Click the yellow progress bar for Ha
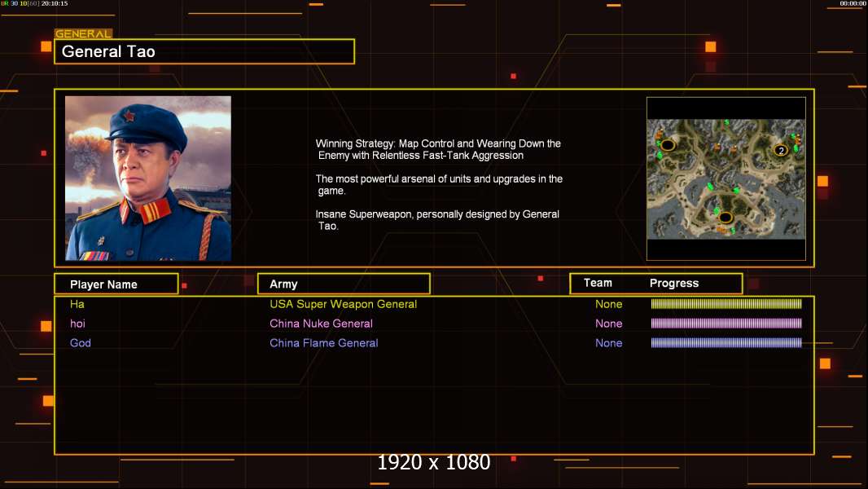This screenshot has width=868, height=489. point(726,303)
